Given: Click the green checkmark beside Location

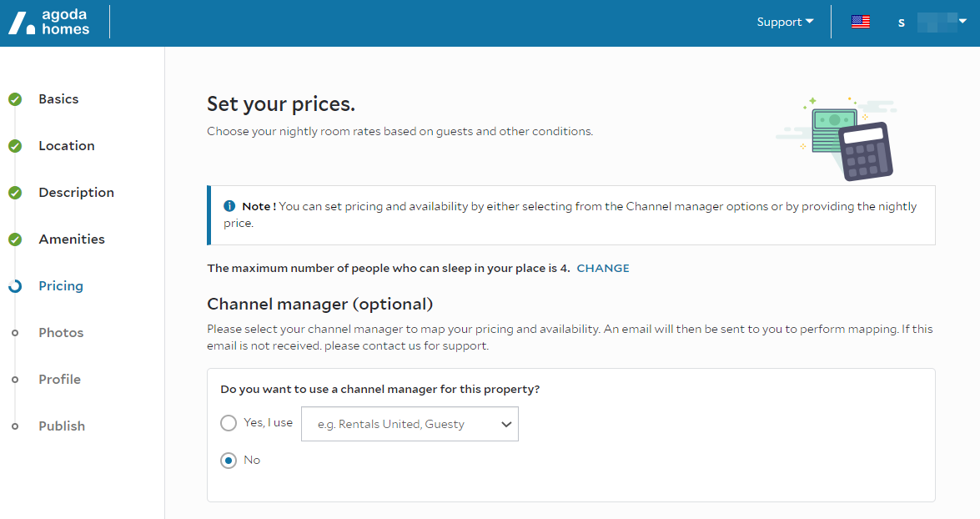Looking at the screenshot, I should 15,146.
